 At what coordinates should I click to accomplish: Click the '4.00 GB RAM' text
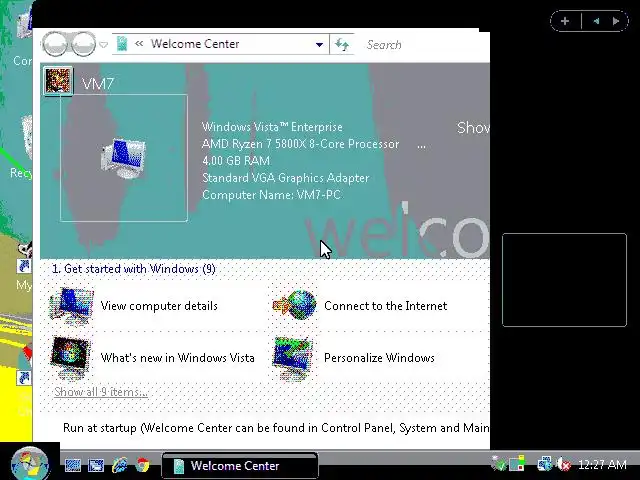[236, 161]
